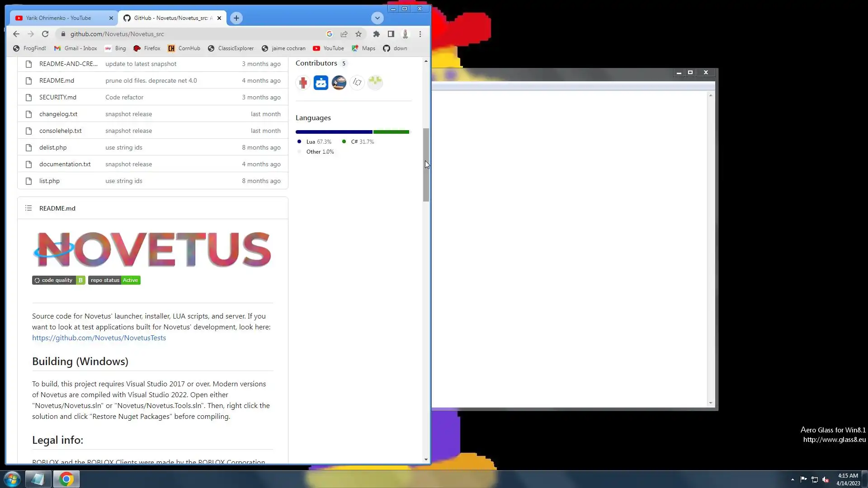Switch to Yarik Ohrimenko YouTube tab
Image resolution: width=868 pixels, height=488 pixels.
coord(59,18)
